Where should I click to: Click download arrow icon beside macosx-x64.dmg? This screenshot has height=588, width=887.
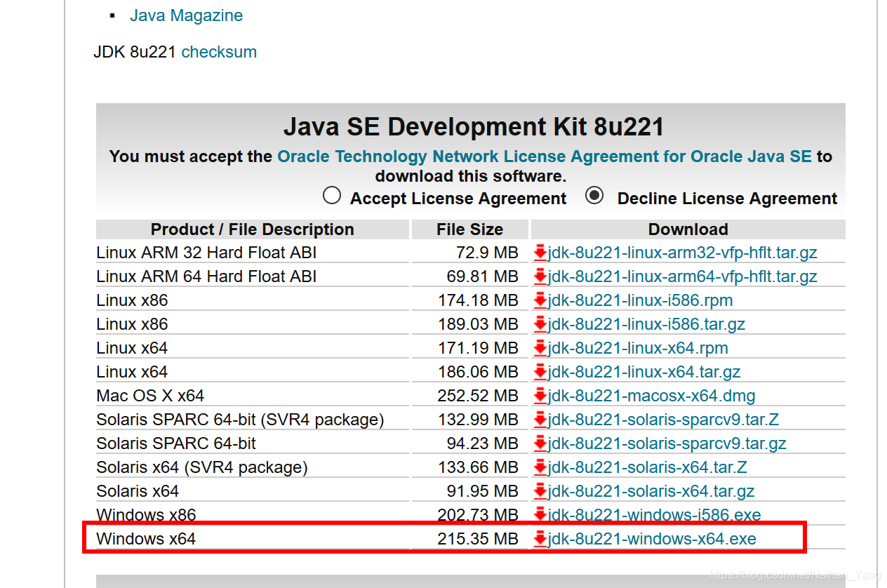(540, 396)
